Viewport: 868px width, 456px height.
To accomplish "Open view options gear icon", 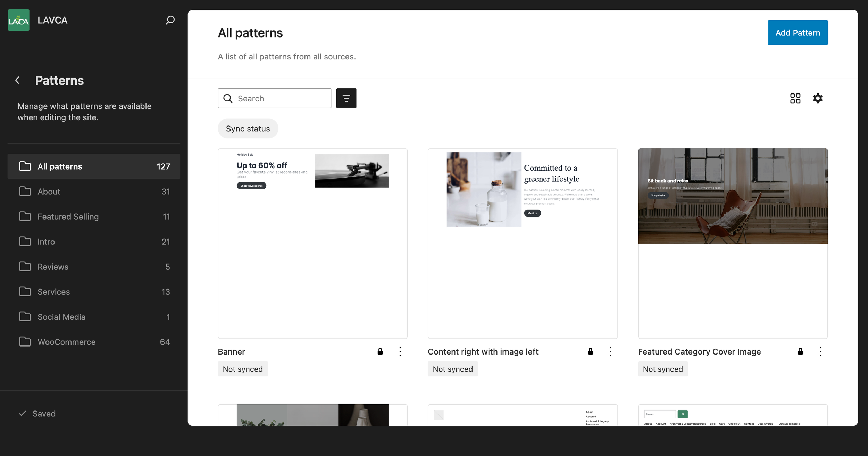I will pyautogui.click(x=818, y=98).
